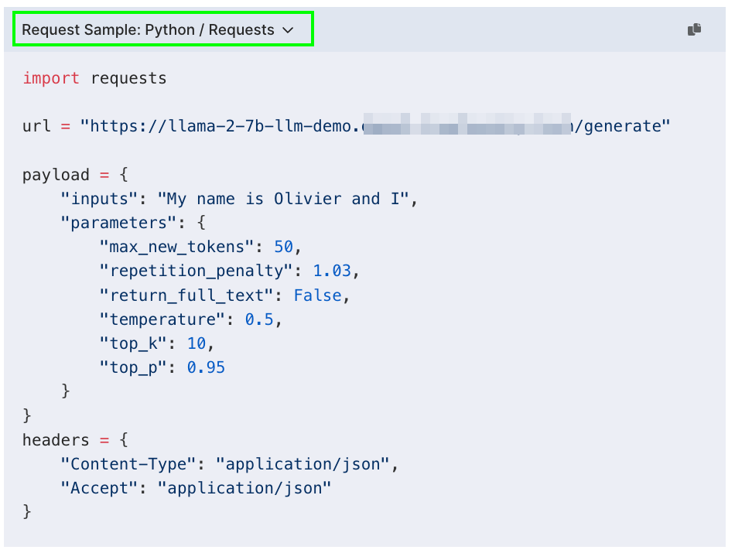Click the 'payload' variable name

(x=56, y=175)
